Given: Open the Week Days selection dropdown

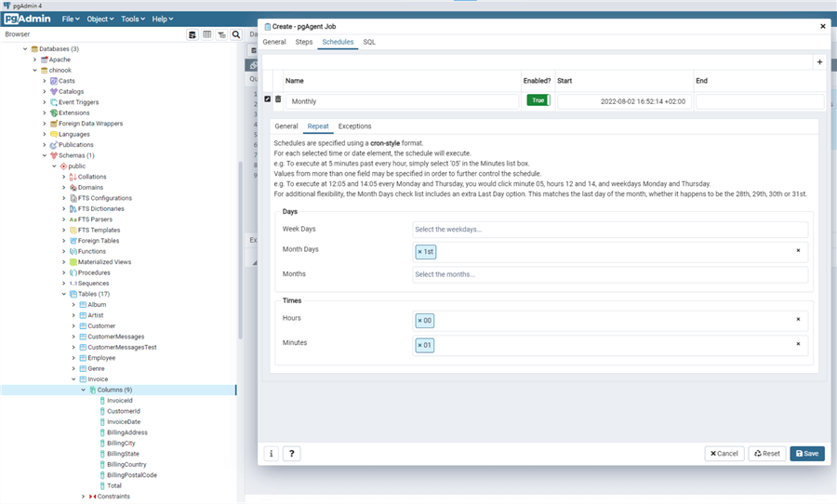Looking at the screenshot, I should (x=610, y=230).
